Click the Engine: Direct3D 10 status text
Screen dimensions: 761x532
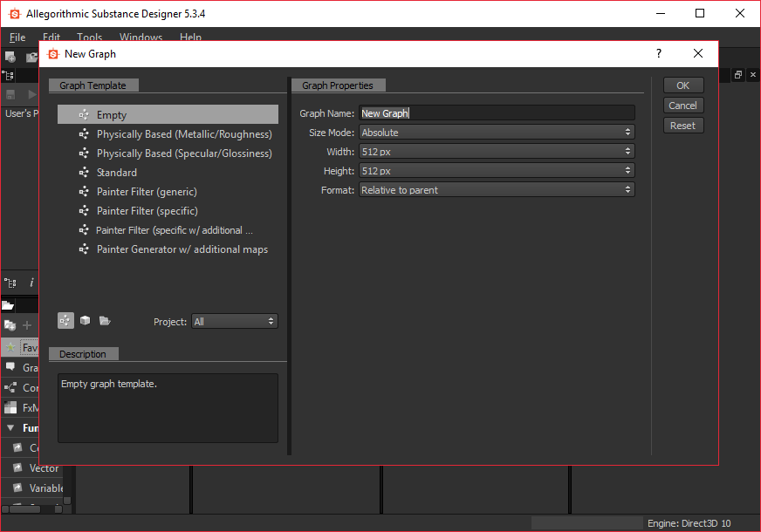689,523
